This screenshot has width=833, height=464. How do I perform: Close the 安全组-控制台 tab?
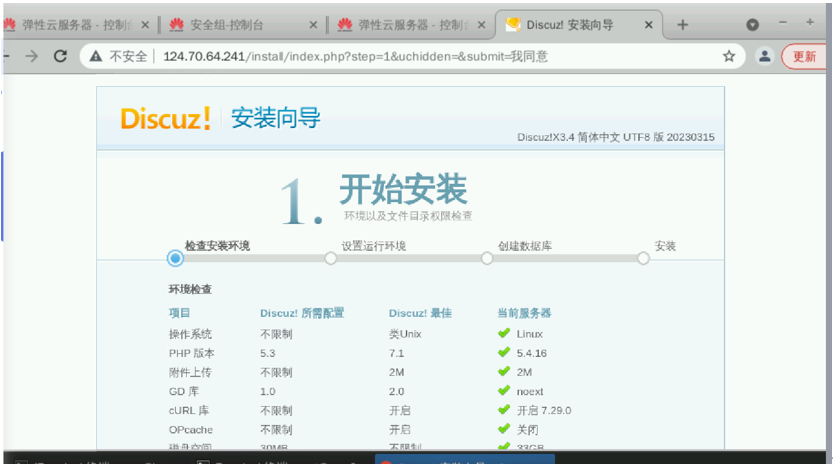click(x=313, y=25)
